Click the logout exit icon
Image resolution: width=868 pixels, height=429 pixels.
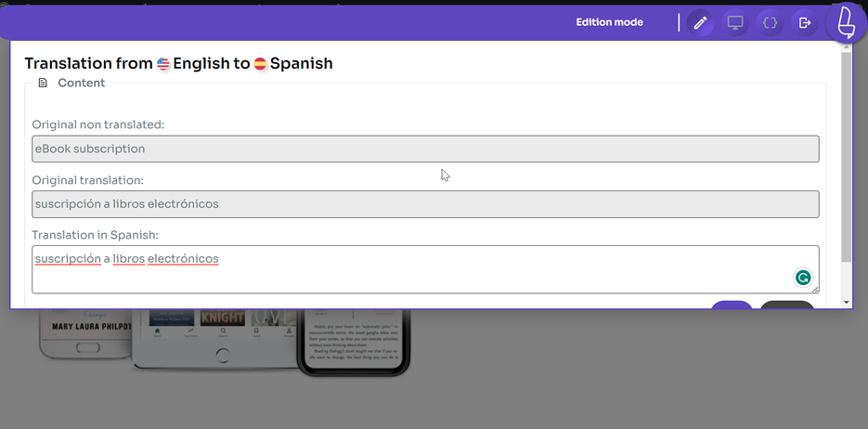point(805,22)
